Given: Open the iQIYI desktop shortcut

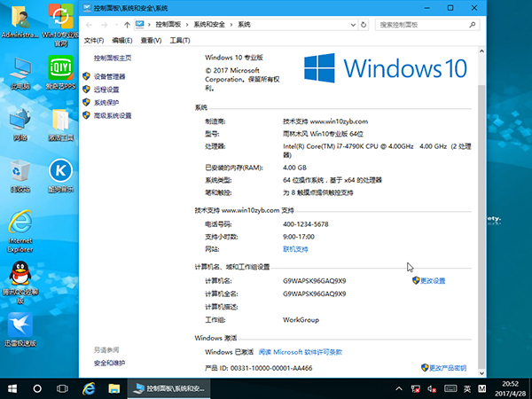Looking at the screenshot, I should pos(60,68).
